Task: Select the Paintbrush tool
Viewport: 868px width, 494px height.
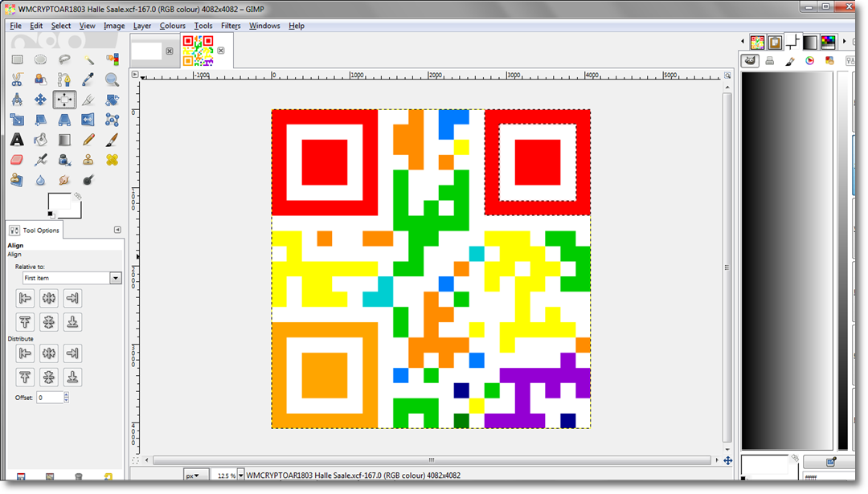Action: [x=112, y=140]
